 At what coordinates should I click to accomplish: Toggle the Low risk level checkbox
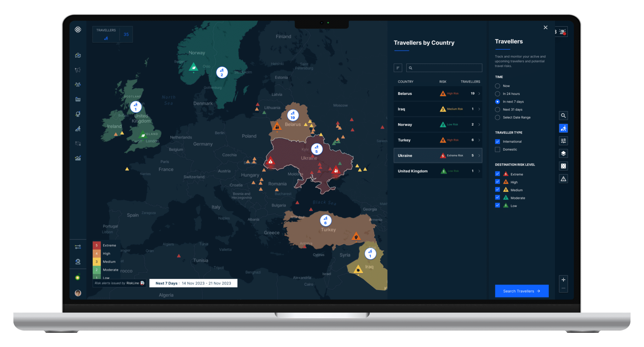pos(497,205)
